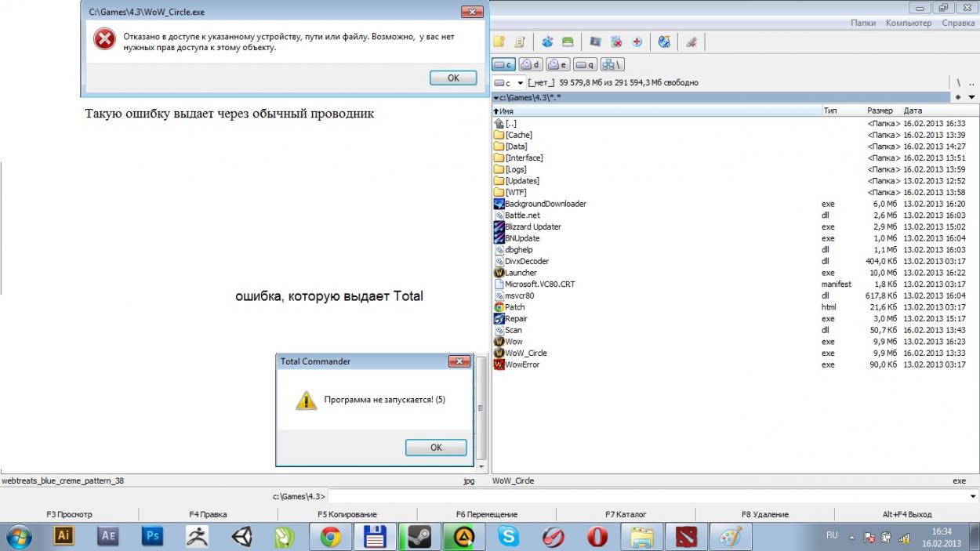Open the [Interface] folder
This screenshot has height=551, width=980.
point(524,158)
